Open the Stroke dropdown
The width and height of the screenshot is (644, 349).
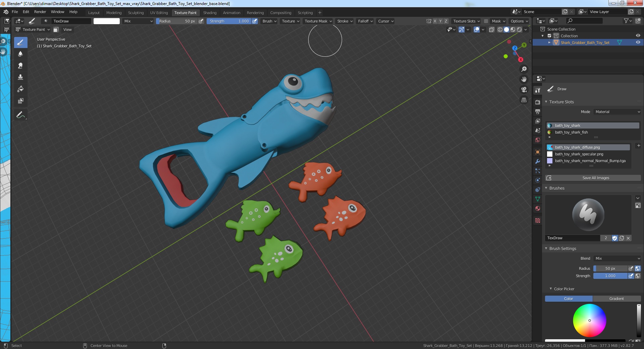pyautogui.click(x=345, y=21)
